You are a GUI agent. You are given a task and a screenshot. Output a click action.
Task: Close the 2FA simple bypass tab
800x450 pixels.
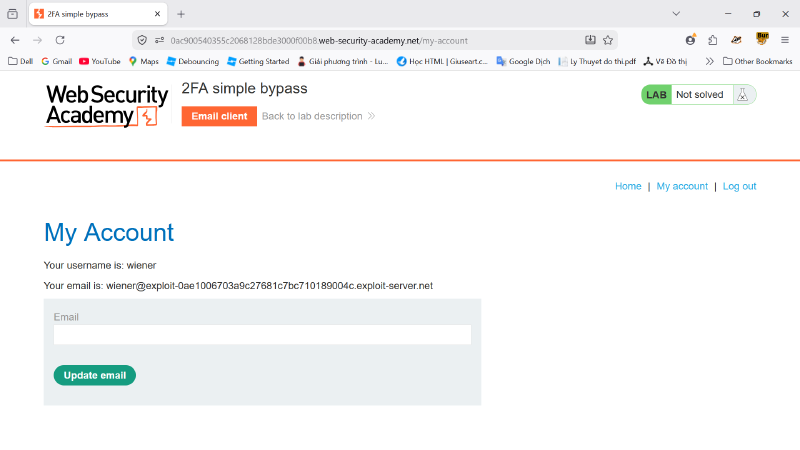click(x=157, y=14)
